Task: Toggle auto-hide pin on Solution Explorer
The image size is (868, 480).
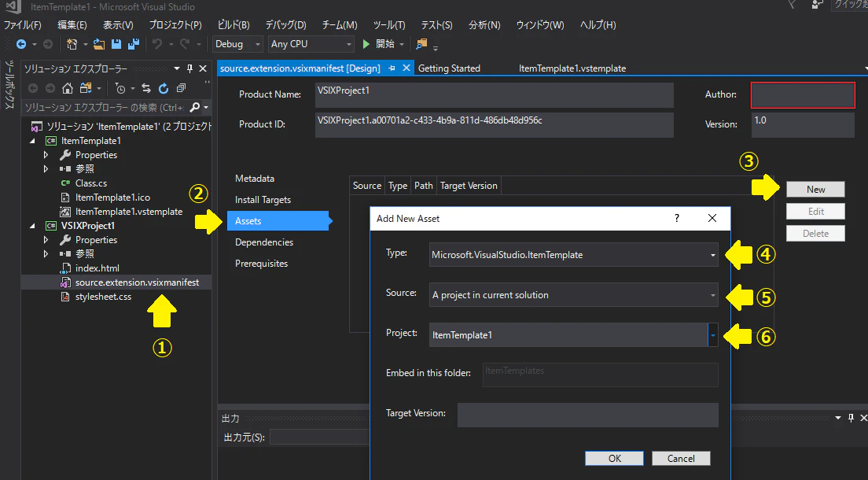Action: tap(189, 68)
